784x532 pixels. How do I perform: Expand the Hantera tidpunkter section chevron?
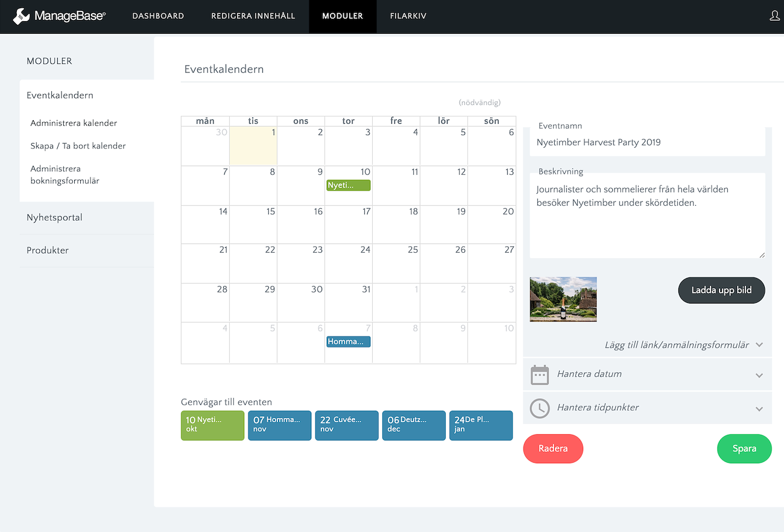[759, 409]
